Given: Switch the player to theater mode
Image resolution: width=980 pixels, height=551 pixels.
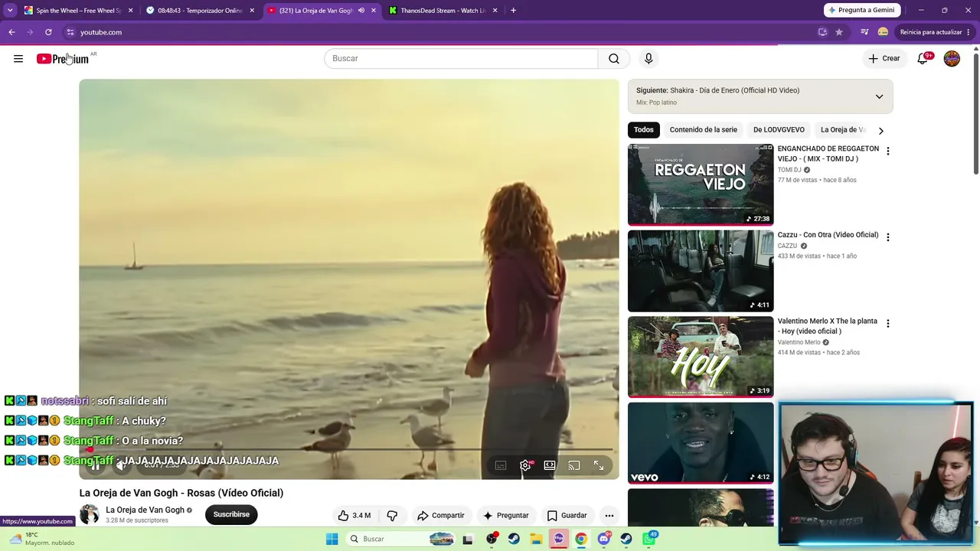Looking at the screenshot, I should click(x=550, y=465).
